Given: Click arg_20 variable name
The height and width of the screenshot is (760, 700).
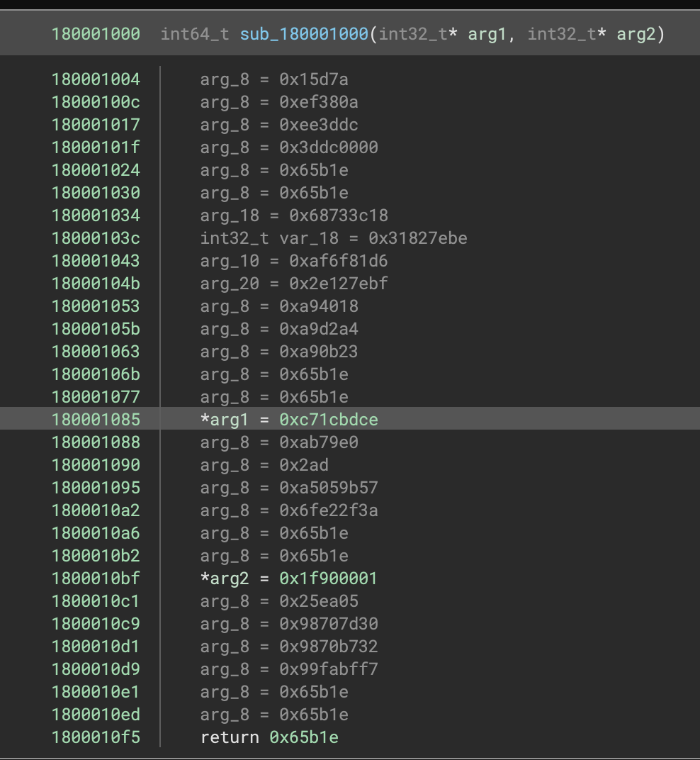Looking at the screenshot, I should 230,284.
